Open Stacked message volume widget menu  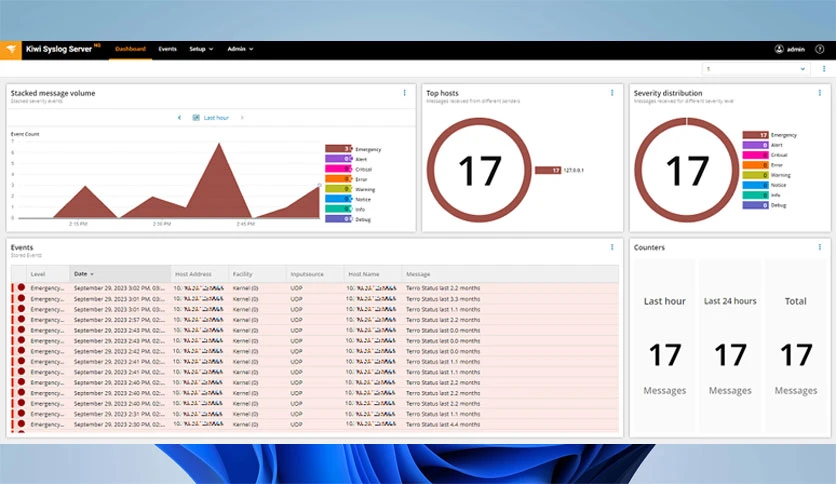(405, 93)
